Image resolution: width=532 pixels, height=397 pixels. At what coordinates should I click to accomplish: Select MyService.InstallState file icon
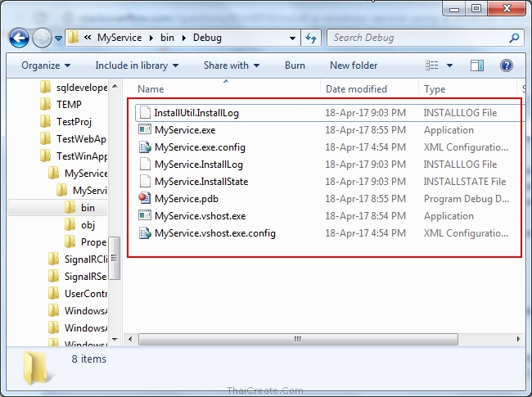point(145,181)
